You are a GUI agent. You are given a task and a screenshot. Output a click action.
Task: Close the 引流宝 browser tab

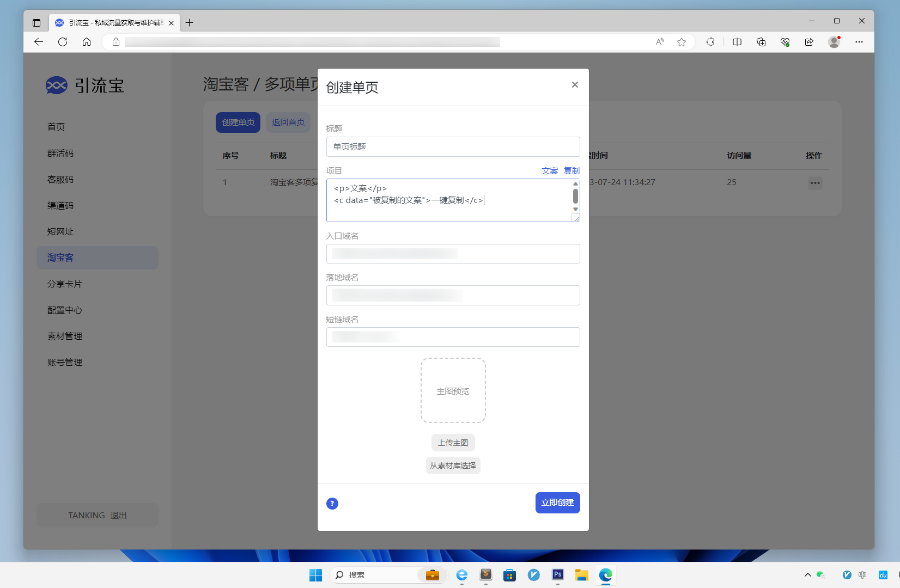pyautogui.click(x=171, y=23)
